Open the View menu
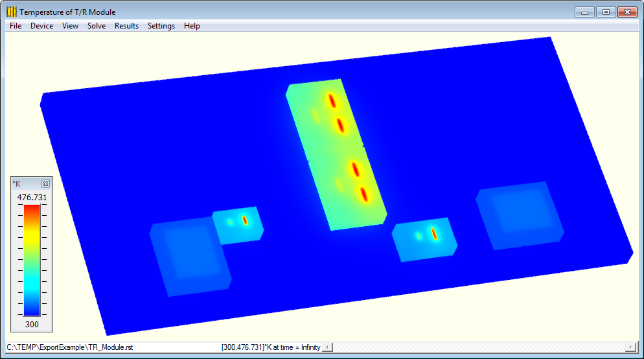644x359 pixels. click(x=70, y=26)
